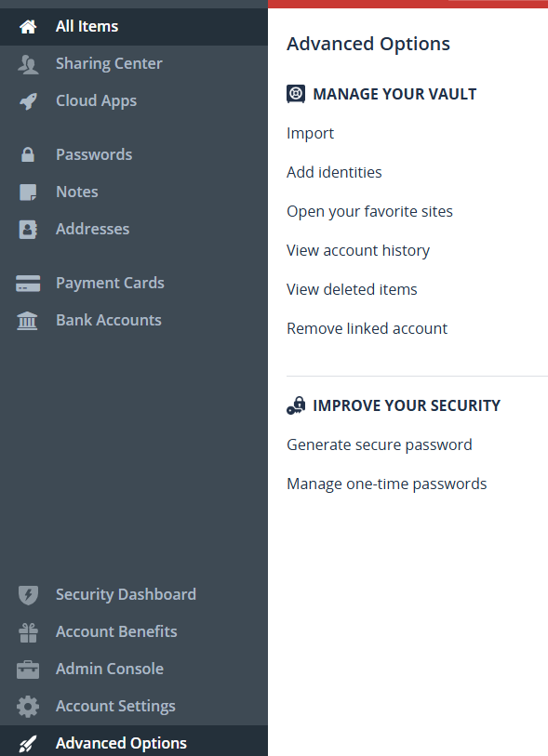Screen dimensions: 548x756
Task: Show saved Addresses
Action: pyautogui.click(x=134, y=229)
